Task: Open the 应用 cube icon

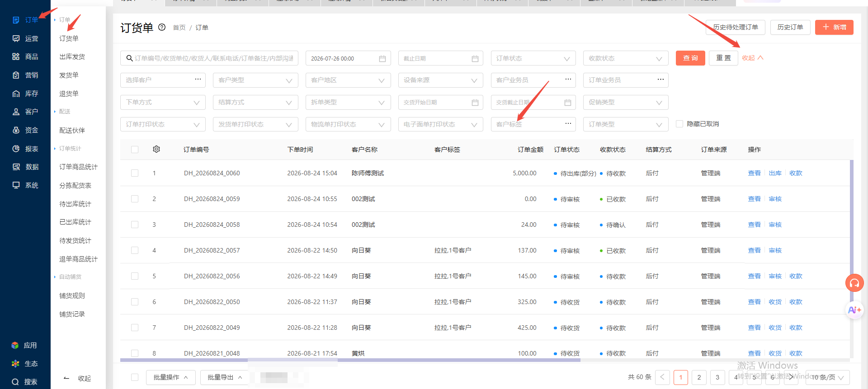Action: (x=15, y=345)
